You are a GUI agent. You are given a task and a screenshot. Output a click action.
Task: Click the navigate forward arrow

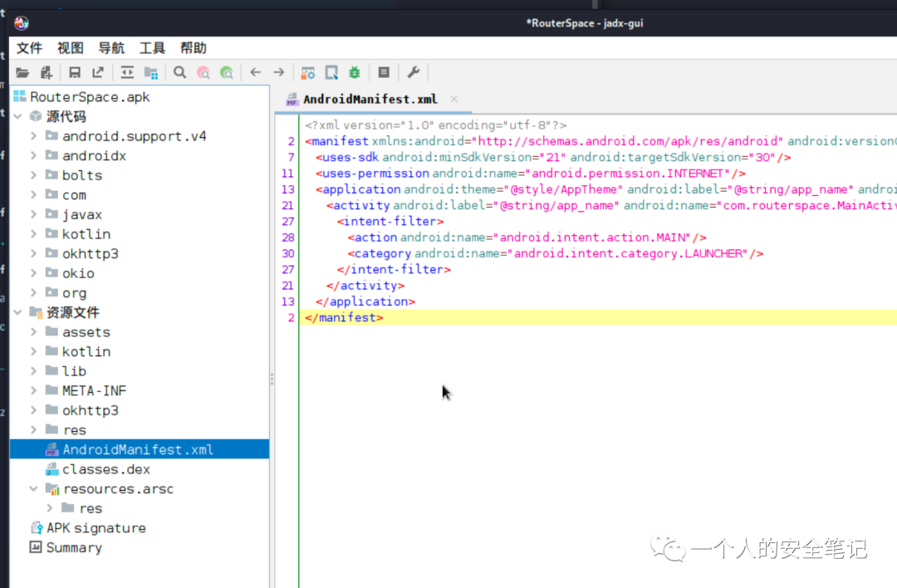(278, 72)
